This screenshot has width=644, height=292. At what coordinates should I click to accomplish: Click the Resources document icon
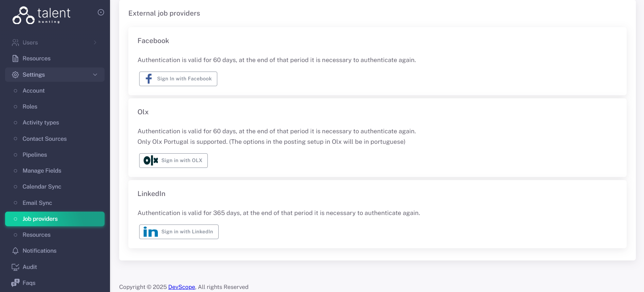(x=15, y=58)
